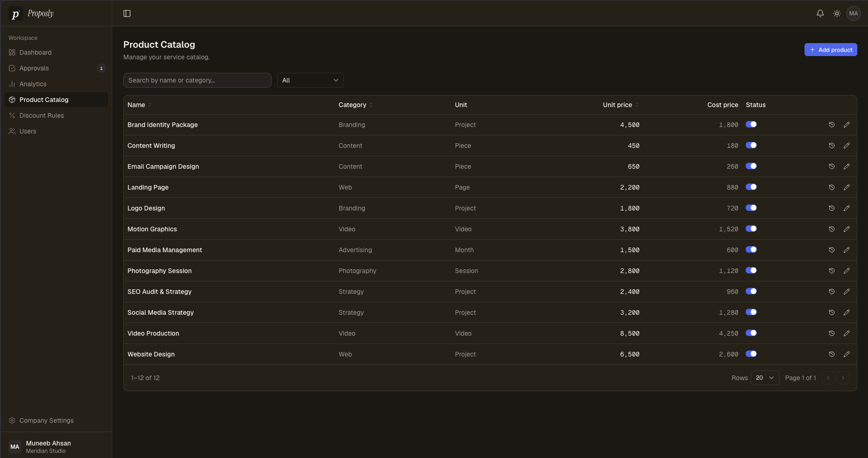Sort by Unit price header
This screenshot has width=868, height=458.
click(621, 105)
